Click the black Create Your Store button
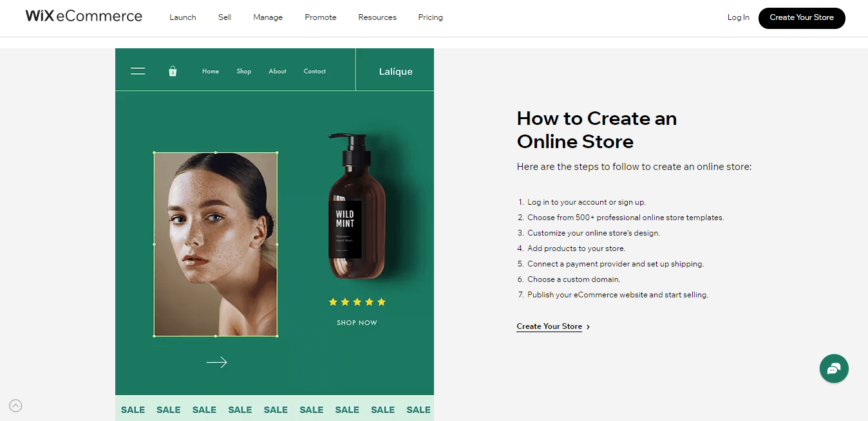868x421 pixels. tap(802, 18)
